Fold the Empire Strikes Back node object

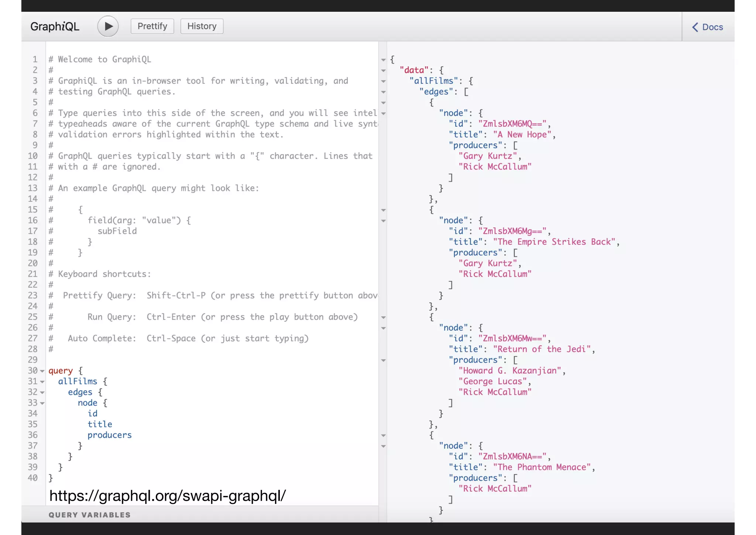pos(383,221)
